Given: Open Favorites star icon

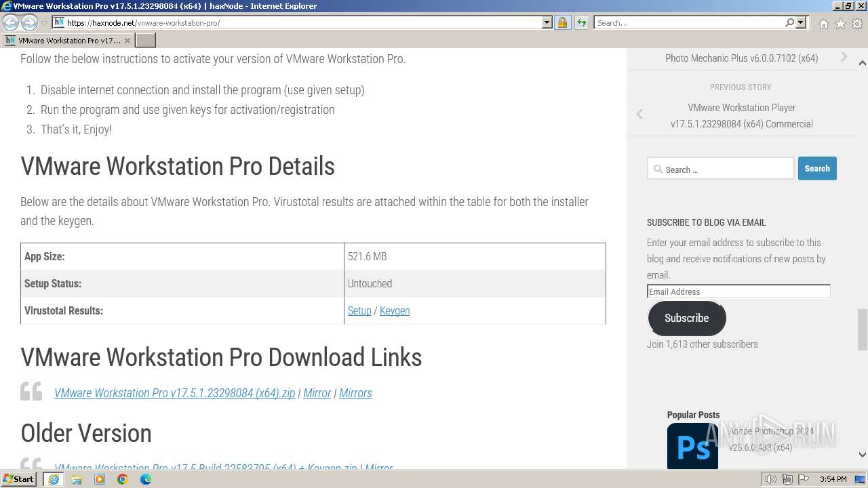Looking at the screenshot, I should pos(840,24).
